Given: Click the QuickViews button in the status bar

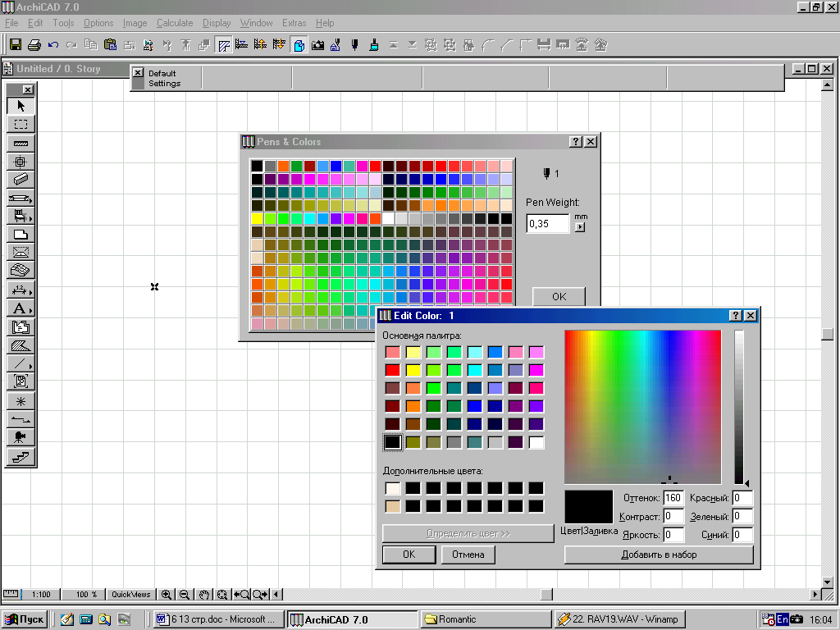Looking at the screenshot, I should (130, 594).
